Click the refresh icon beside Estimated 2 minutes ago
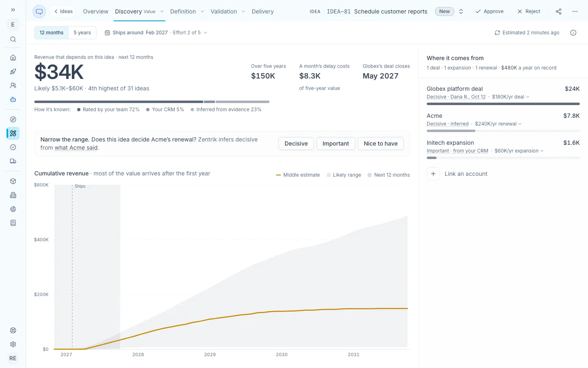The height and width of the screenshot is (368, 588). (497, 33)
